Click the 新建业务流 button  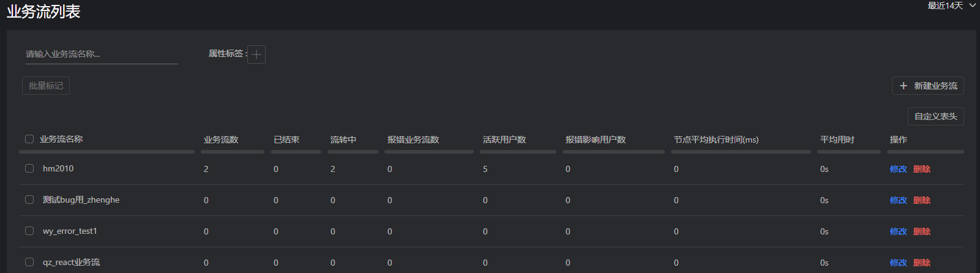pyautogui.click(x=927, y=86)
